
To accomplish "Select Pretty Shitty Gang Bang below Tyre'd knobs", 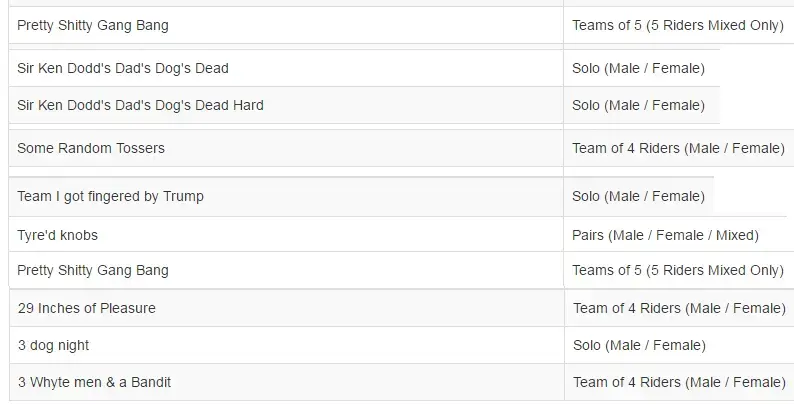I will pyautogui.click(x=93, y=270).
